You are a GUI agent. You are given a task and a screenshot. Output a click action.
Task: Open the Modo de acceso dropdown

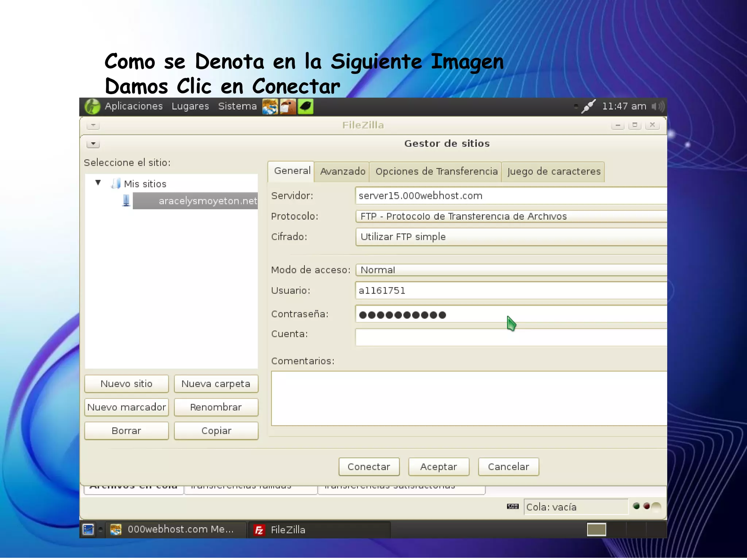[511, 270]
